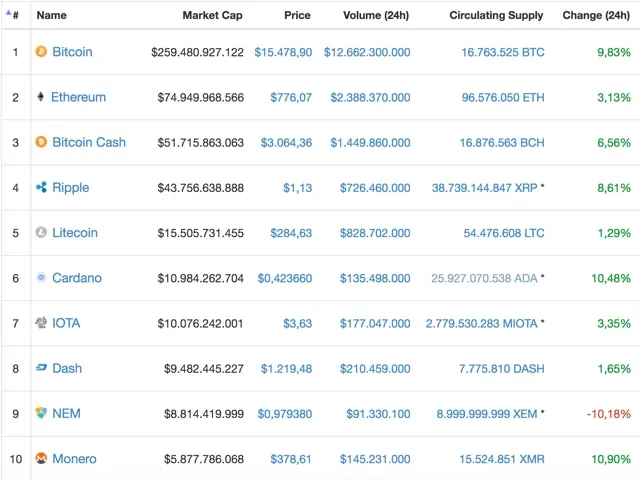
Task: Click Ethereum price $776,07
Action: pyautogui.click(x=291, y=98)
